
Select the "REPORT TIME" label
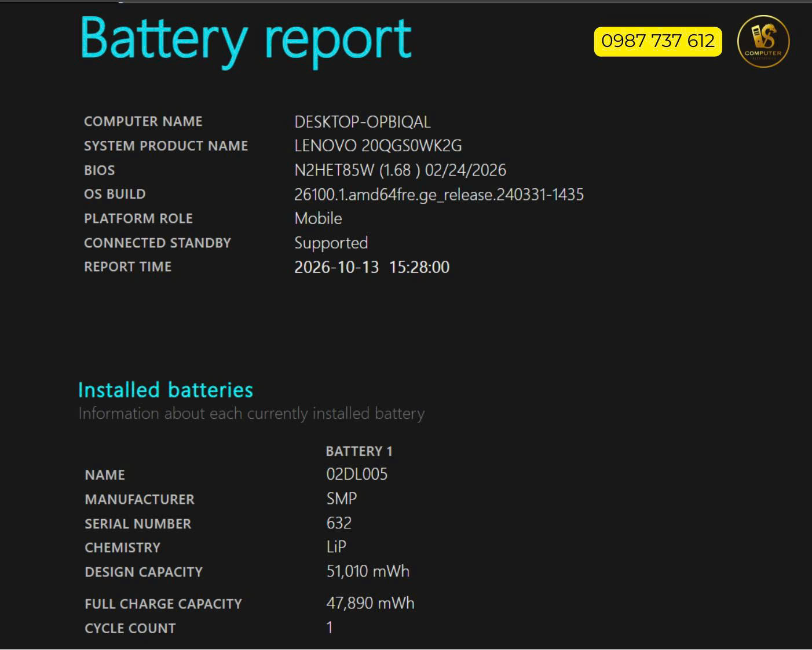127,267
